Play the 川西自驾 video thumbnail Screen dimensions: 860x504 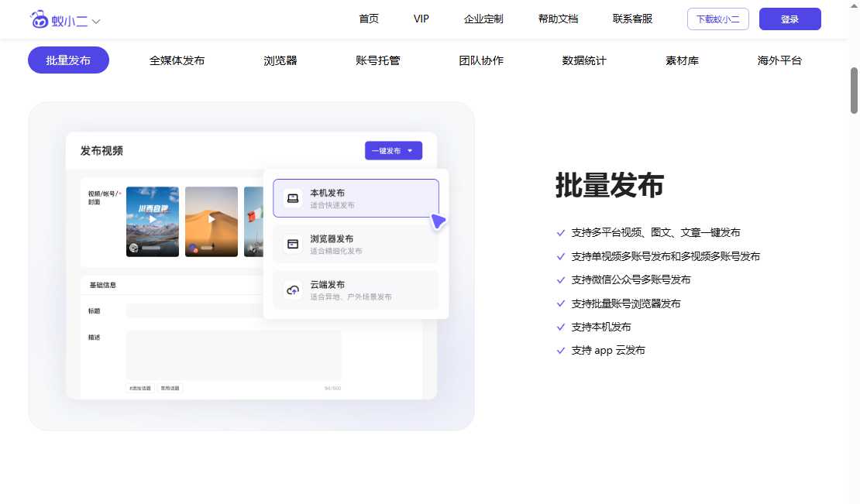[152, 221]
